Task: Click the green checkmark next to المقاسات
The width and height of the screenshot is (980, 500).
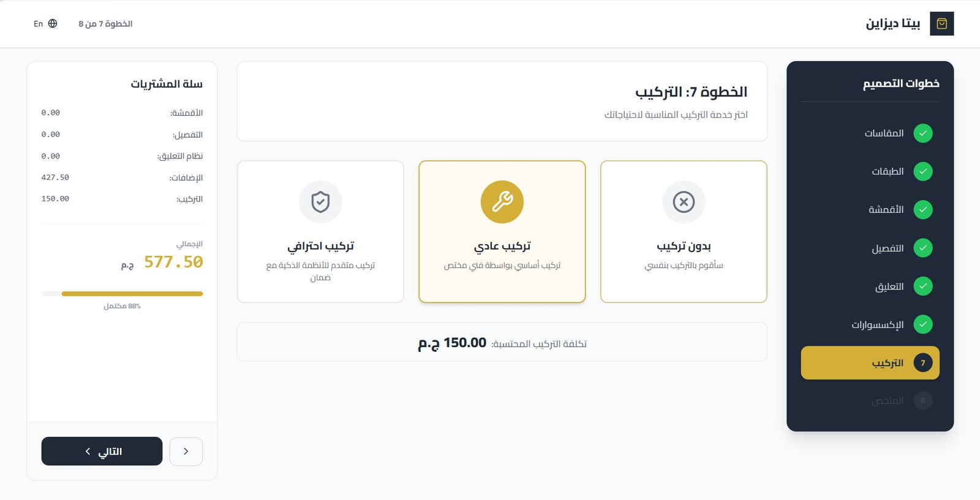Action: (923, 133)
